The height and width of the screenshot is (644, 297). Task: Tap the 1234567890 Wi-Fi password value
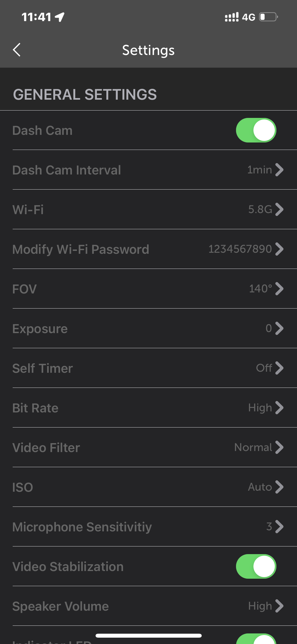240,249
